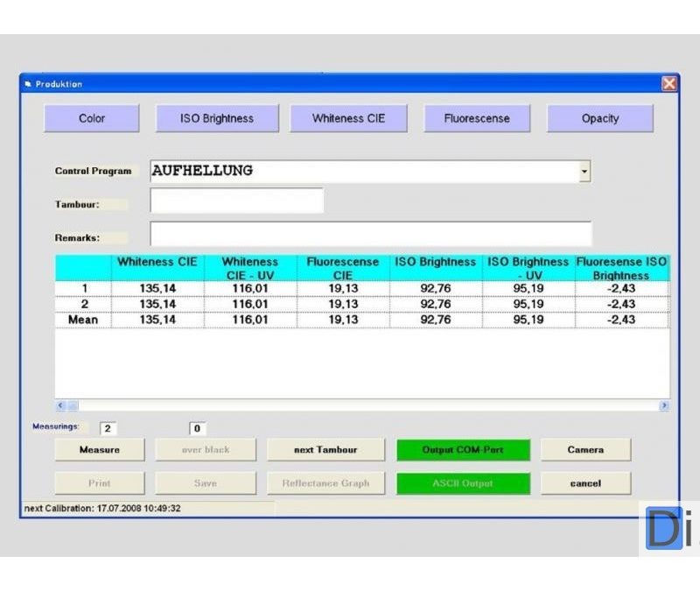Image resolution: width=700 pixels, height=591 pixels.
Task: Click the Produktion window title icon
Action: 28,84
